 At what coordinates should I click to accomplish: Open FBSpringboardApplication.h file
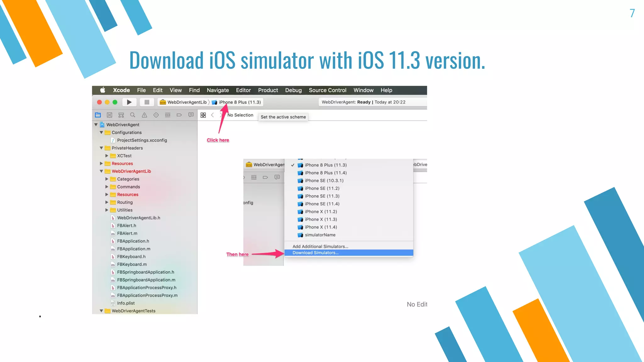click(142, 272)
